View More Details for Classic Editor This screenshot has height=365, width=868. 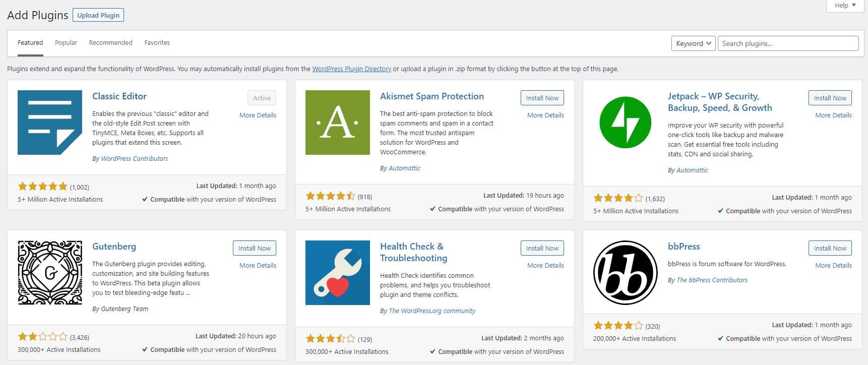click(258, 115)
